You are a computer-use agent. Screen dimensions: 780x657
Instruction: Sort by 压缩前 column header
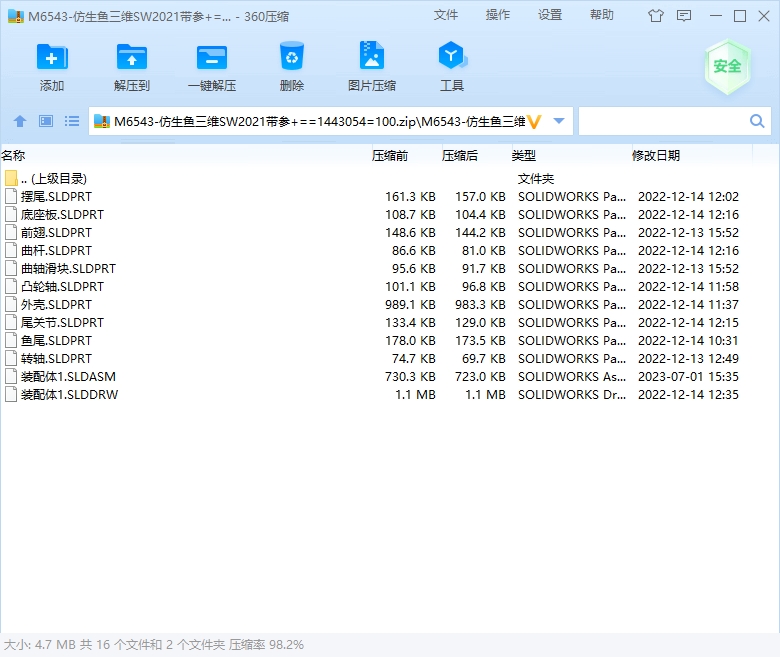[x=390, y=156]
